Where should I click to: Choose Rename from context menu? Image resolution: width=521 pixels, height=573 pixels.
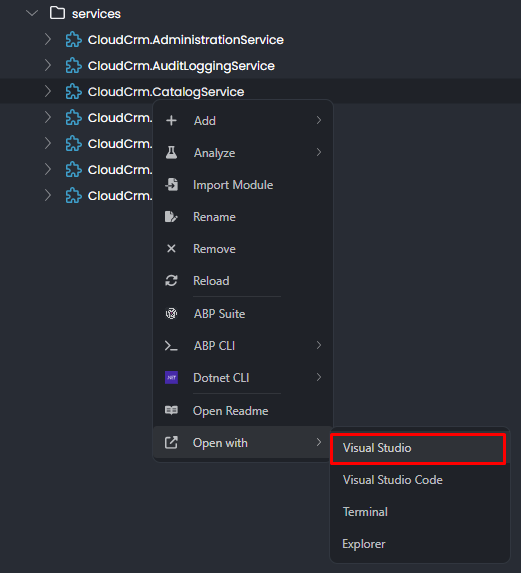click(x=243, y=217)
